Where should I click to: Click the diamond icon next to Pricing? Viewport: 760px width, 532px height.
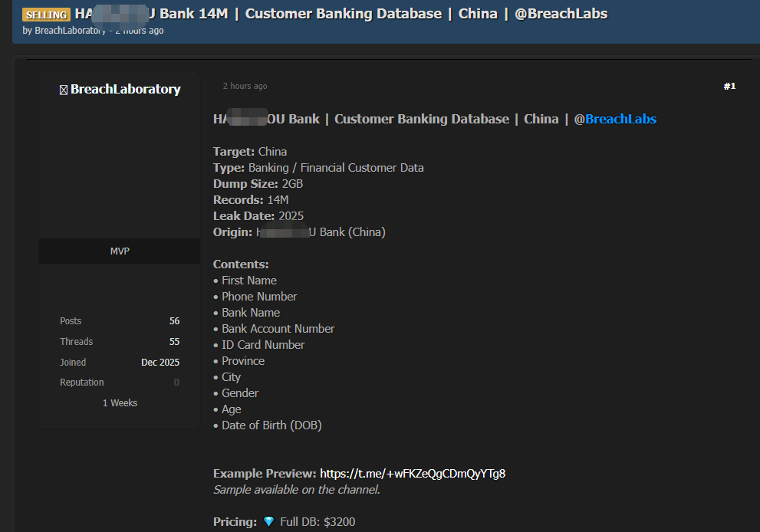point(268,522)
